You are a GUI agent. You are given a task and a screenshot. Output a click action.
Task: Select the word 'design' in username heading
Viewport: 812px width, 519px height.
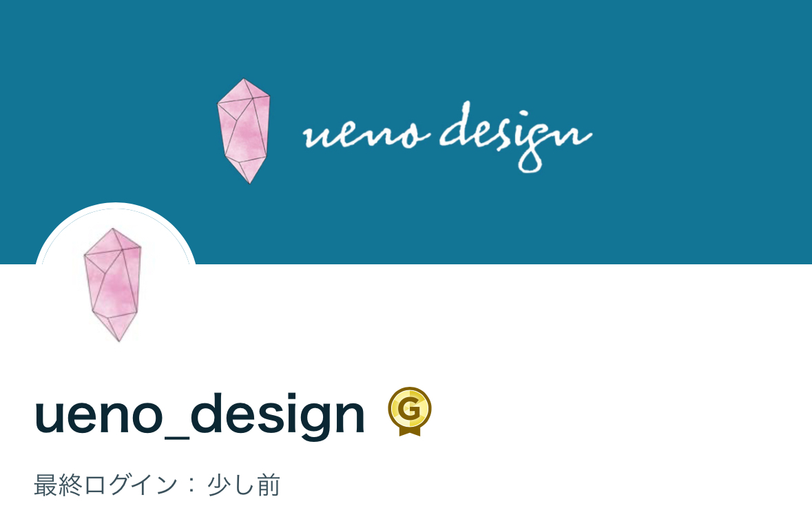click(278, 414)
